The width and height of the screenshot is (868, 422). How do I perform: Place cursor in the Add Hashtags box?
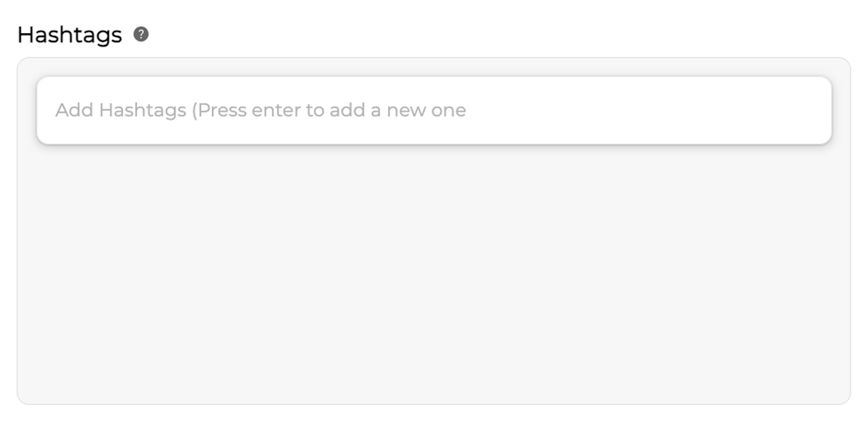(434, 110)
